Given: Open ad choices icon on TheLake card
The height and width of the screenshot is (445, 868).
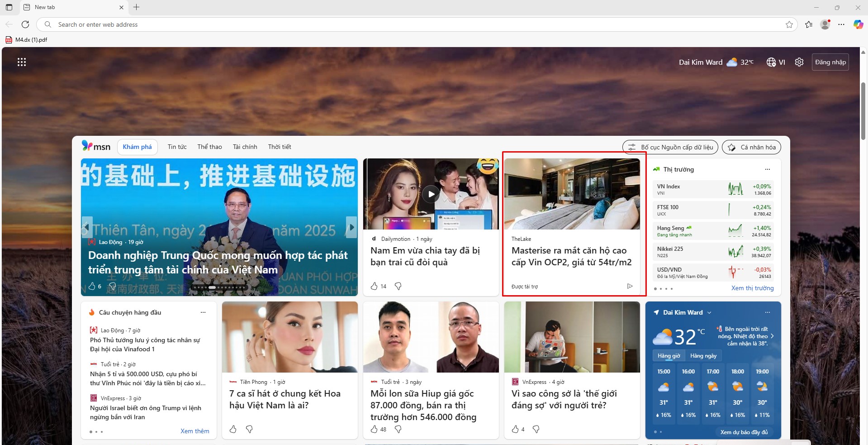Looking at the screenshot, I should pyautogui.click(x=630, y=286).
